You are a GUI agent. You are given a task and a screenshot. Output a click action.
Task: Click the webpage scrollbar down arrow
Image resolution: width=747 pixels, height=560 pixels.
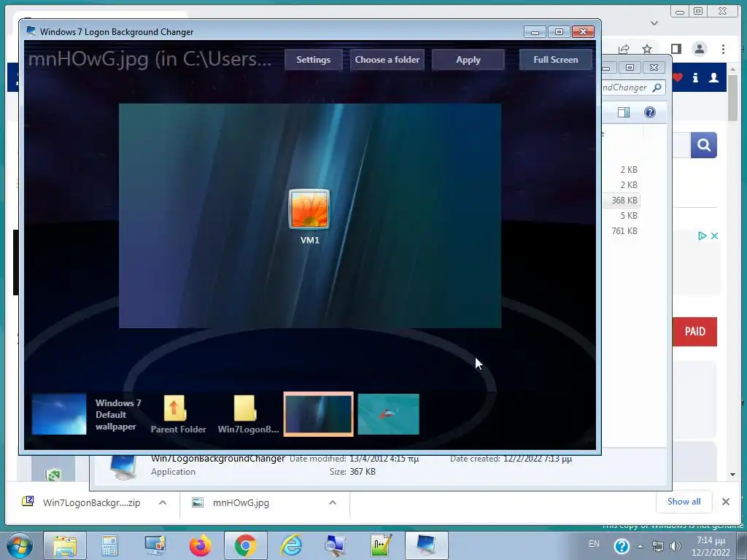tap(732, 474)
